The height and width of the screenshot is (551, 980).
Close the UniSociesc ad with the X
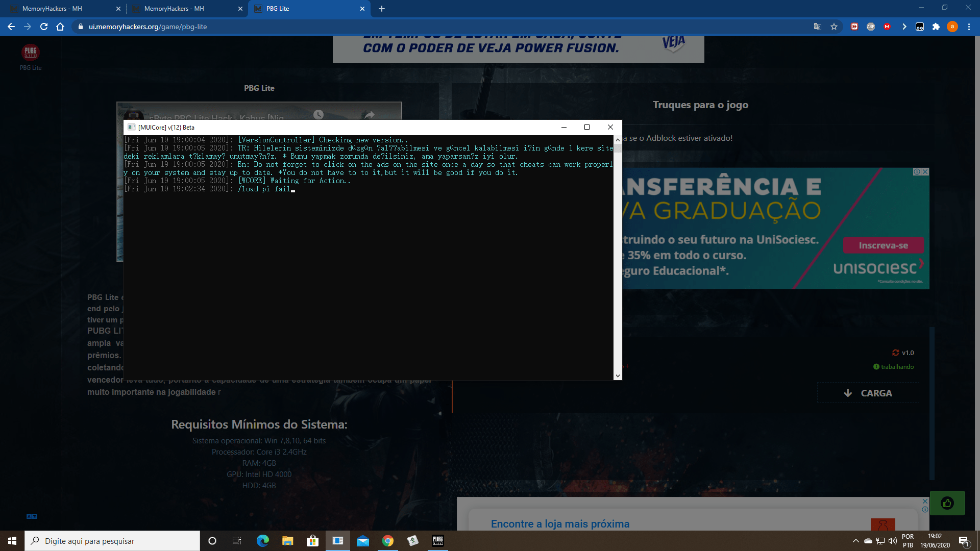[925, 172]
